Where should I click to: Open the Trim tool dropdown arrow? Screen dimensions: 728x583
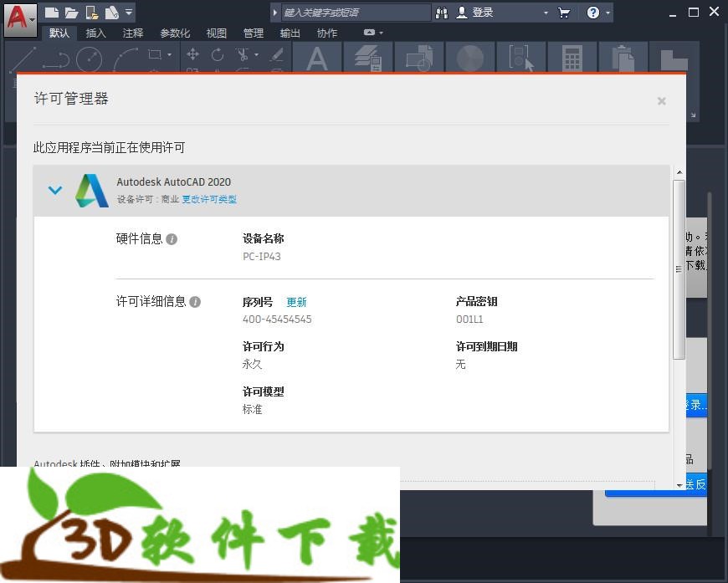(x=256, y=54)
